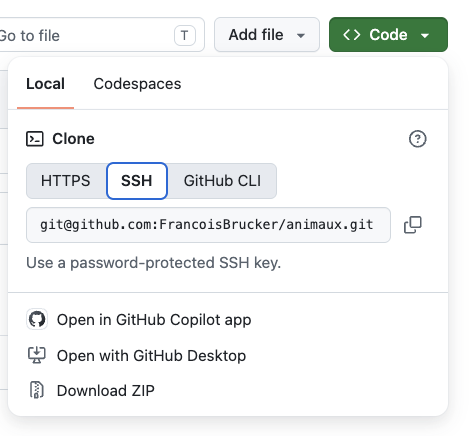The height and width of the screenshot is (436, 472).
Task: Click the GitHub Copilot app icon
Action: [x=37, y=320]
